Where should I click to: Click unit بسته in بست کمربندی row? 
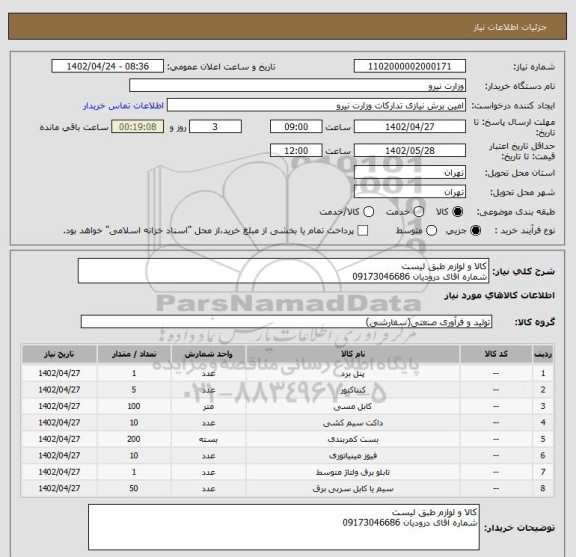(x=208, y=439)
